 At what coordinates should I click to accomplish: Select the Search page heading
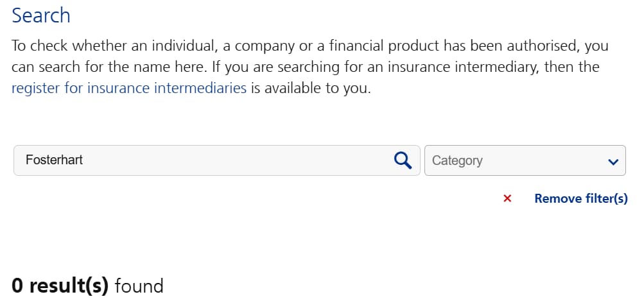click(41, 15)
